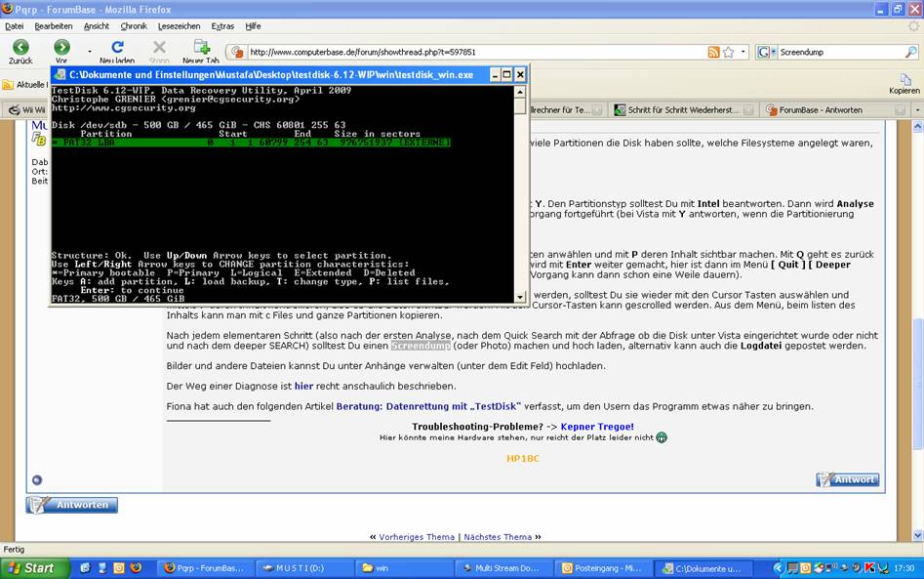Open the Extras menu
The width and height of the screenshot is (924, 579).
tap(222, 26)
